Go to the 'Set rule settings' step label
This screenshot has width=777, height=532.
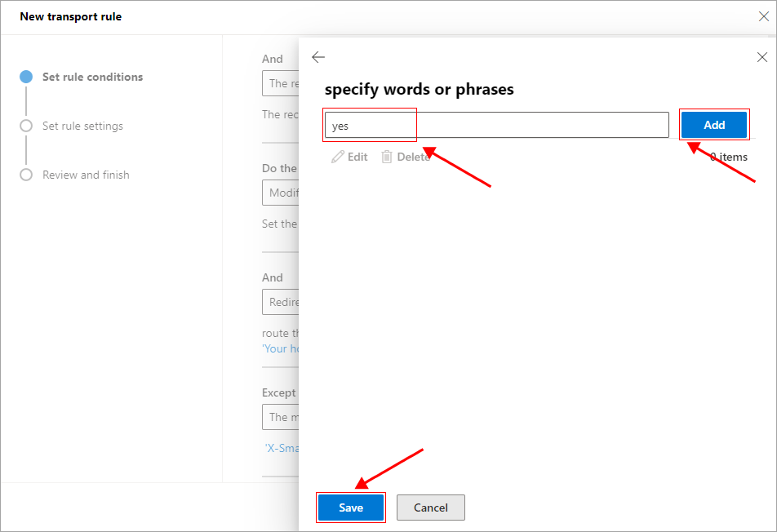tap(82, 126)
